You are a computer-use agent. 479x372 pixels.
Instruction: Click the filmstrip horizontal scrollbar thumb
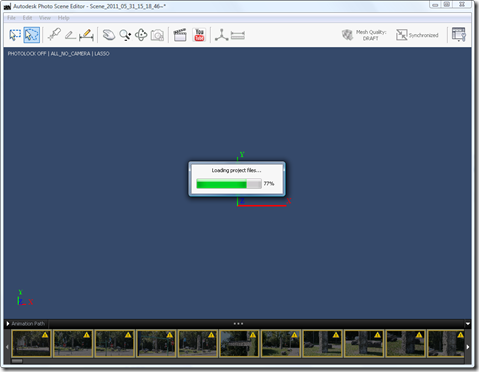(17, 361)
